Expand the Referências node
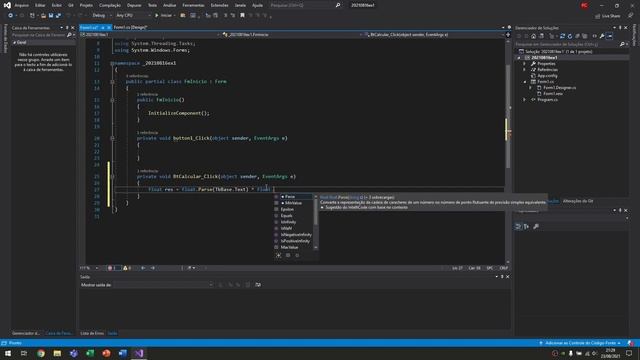 pos(524,70)
